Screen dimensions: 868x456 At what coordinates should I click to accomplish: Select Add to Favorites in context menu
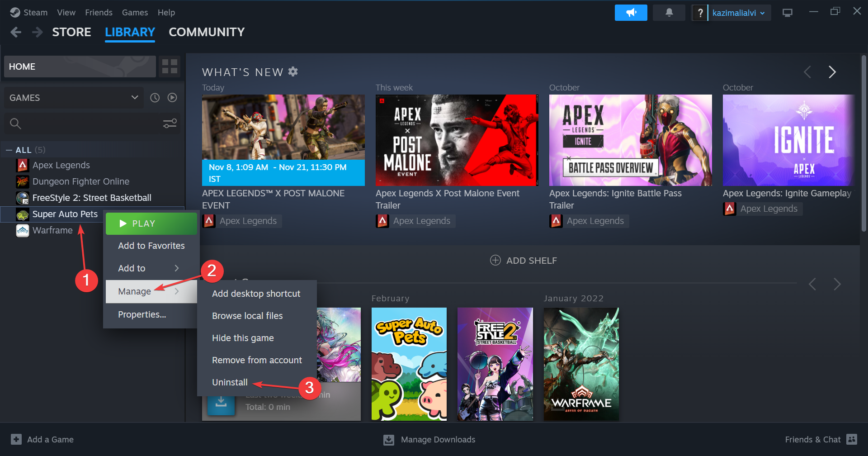pyautogui.click(x=151, y=246)
